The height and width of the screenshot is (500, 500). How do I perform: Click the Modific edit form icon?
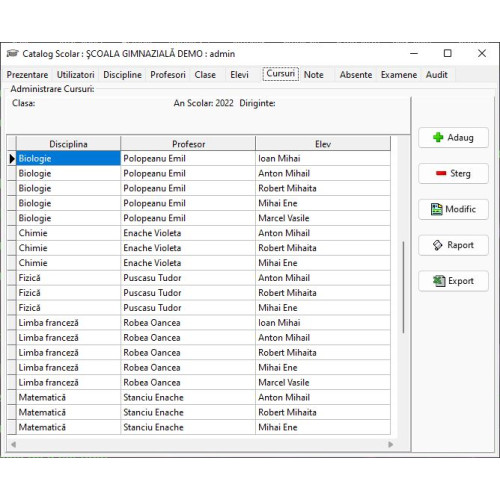click(x=437, y=209)
